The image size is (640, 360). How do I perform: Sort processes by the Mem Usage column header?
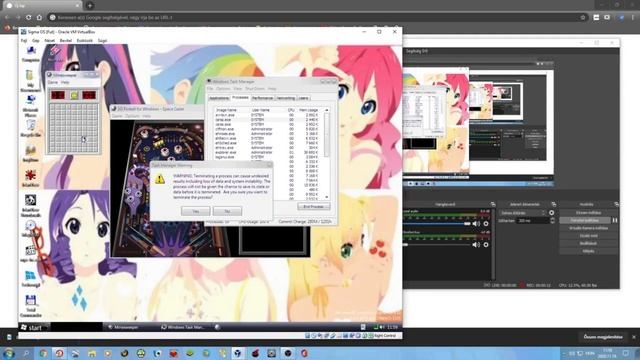point(310,110)
